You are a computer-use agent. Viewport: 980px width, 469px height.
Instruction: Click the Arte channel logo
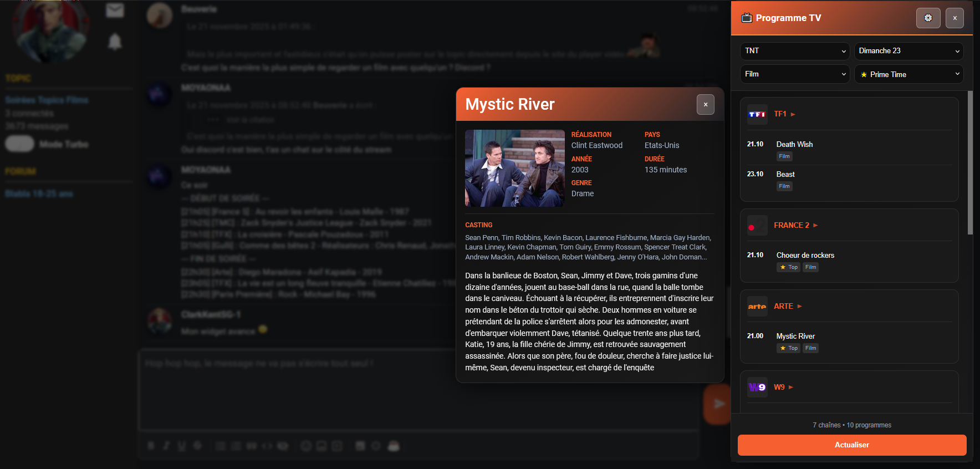pos(757,307)
